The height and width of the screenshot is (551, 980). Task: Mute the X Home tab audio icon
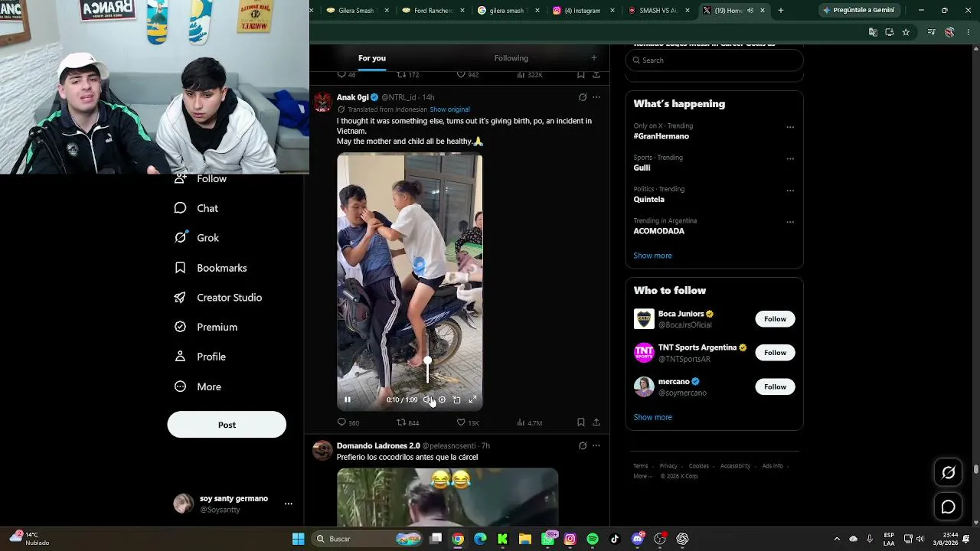point(750,11)
